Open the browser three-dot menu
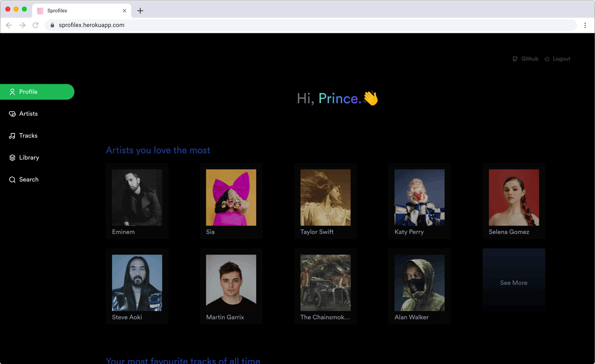The image size is (595, 364). 585,25
